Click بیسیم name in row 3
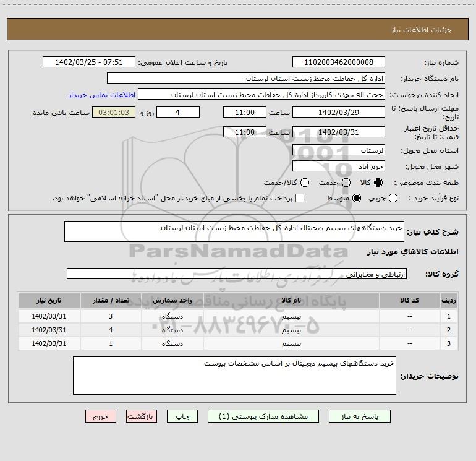 [291, 343]
